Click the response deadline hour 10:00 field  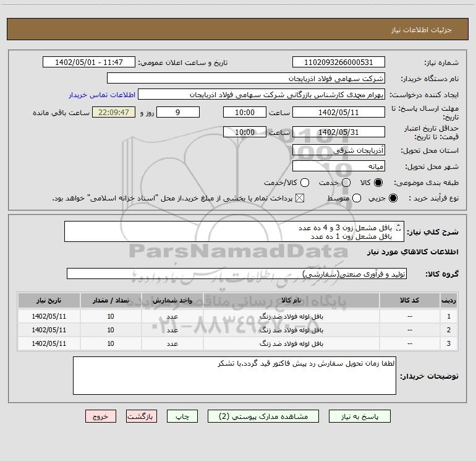pos(245,112)
